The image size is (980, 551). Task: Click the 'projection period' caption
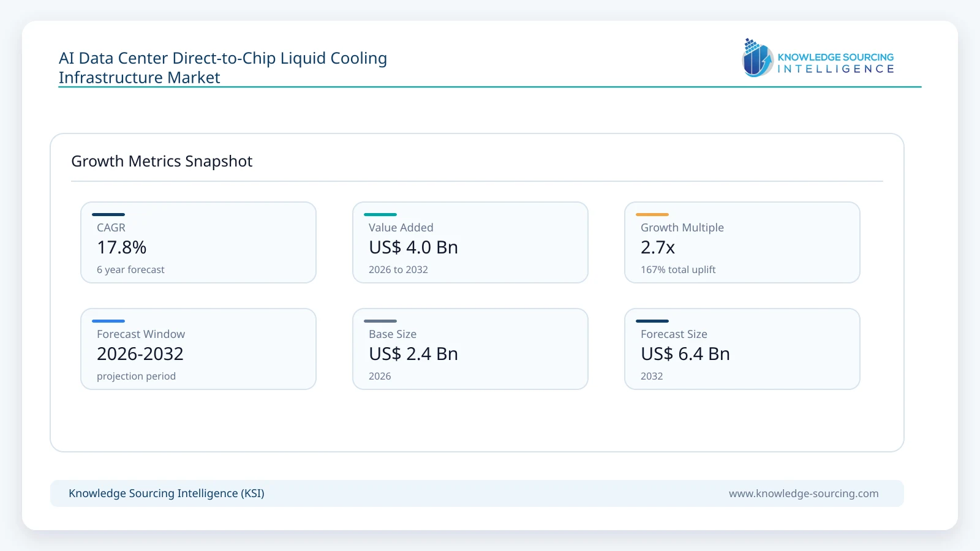pyautogui.click(x=136, y=376)
